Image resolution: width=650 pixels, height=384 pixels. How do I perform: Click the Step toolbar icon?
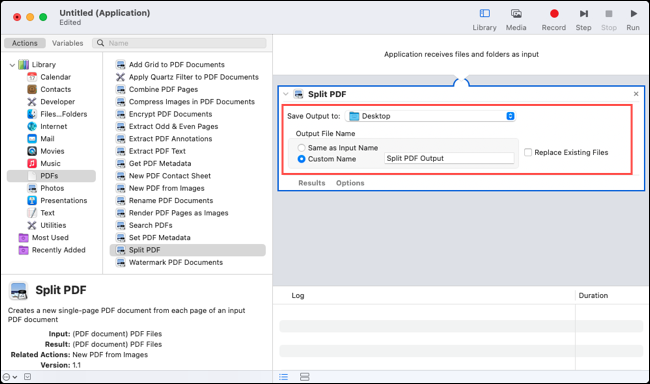click(583, 19)
